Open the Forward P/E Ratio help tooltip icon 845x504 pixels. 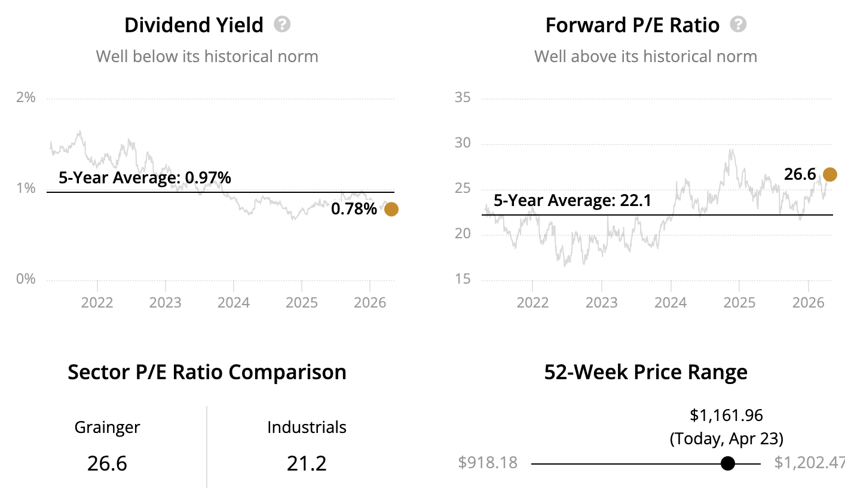tap(739, 24)
